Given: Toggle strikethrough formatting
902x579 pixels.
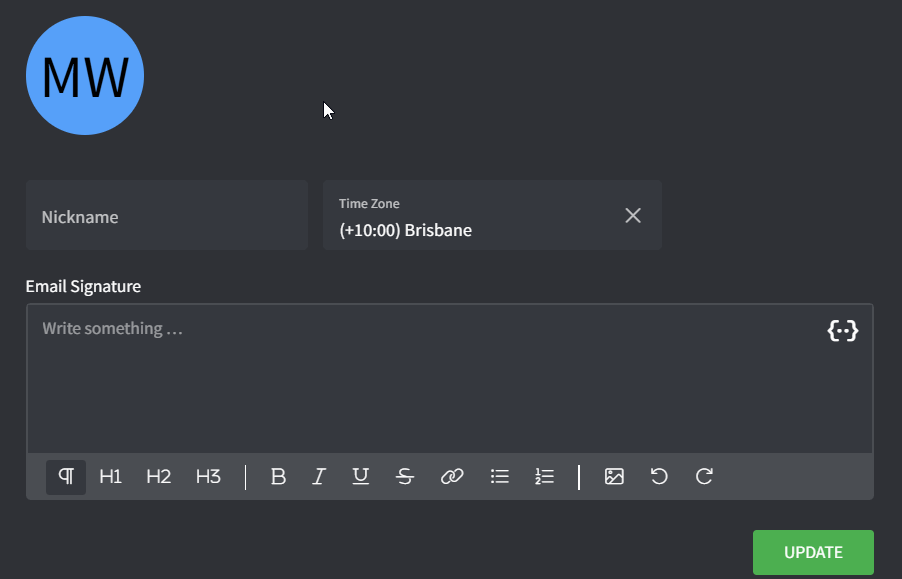Looking at the screenshot, I should [405, 477].
